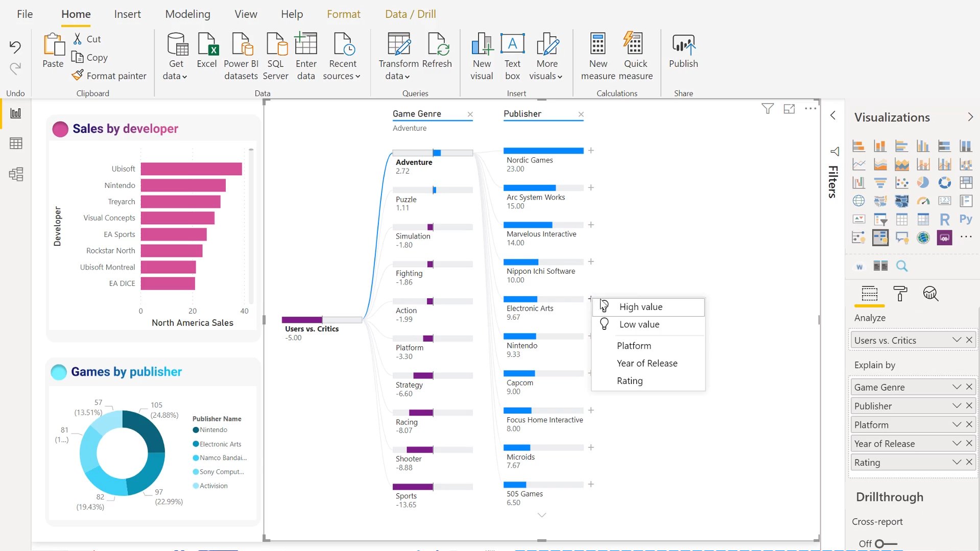Remove Publisher level header
The height and width of the screenshot is (551, 980).
point(581,114)
